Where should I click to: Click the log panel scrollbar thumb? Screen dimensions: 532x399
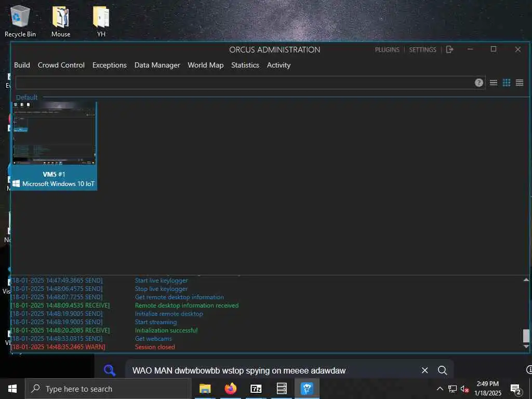click(526, 336)
